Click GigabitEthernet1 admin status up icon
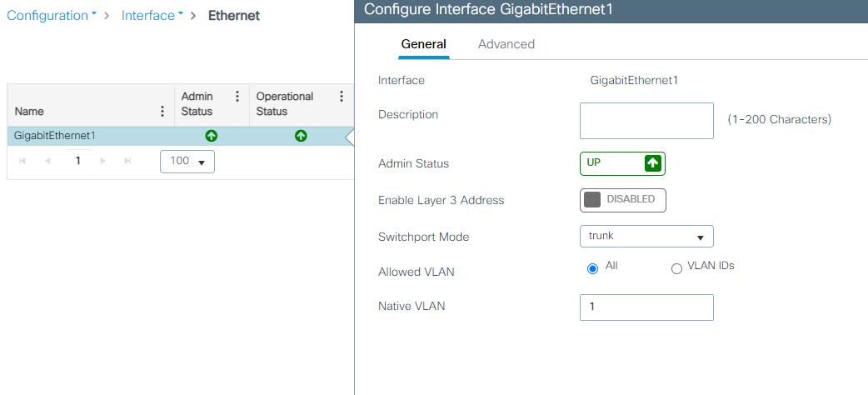Image resolution: width=868 pixels, height=395 pixels. point(212,136)
